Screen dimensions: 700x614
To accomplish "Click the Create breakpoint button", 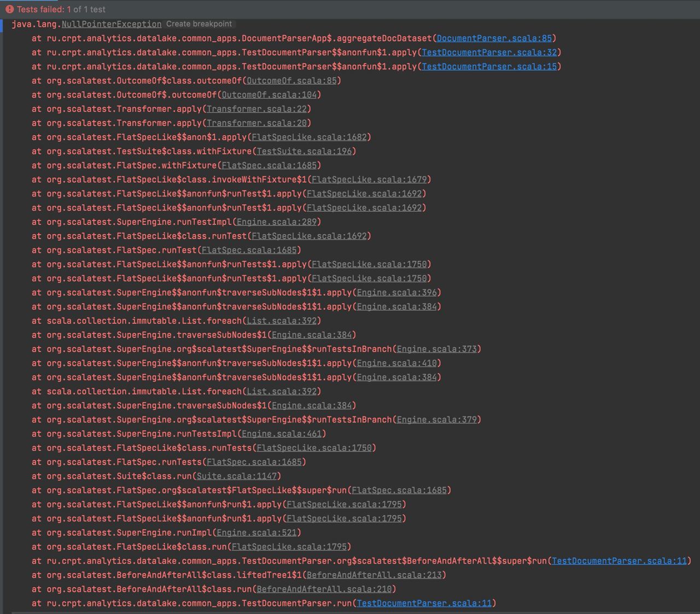I will click(199, 24).
